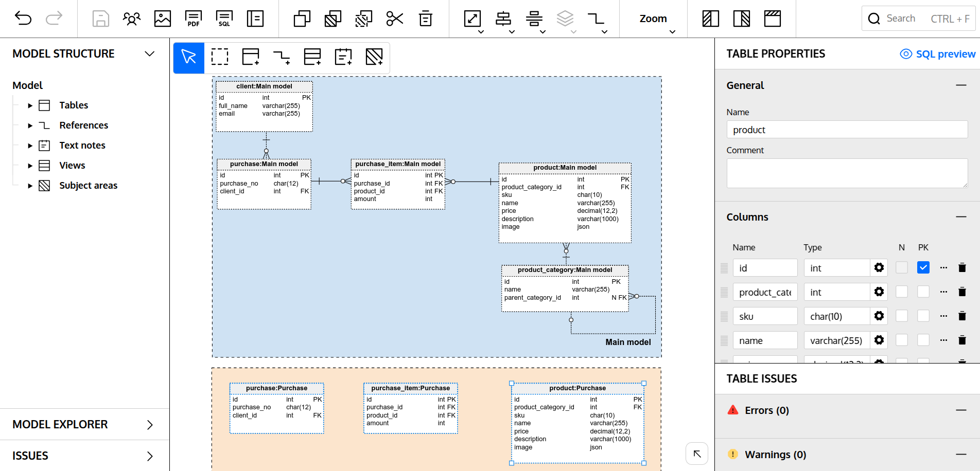Edit the sku column name field
The image size is (980, 471).
tap(765, 316)
